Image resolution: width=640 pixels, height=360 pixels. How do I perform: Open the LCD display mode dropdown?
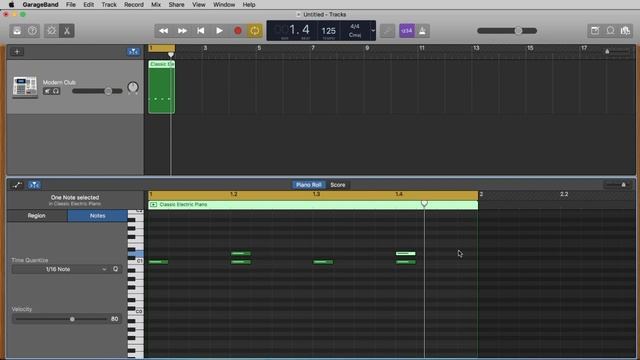373,31
